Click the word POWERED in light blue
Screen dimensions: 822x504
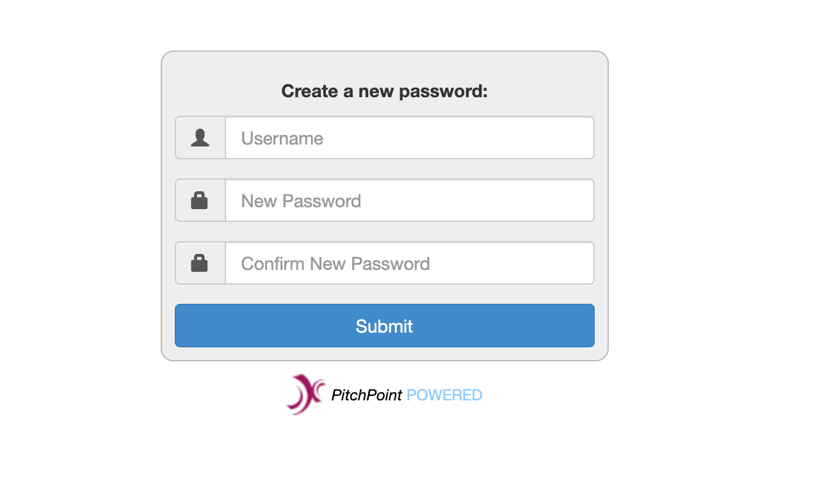(443, 395)
